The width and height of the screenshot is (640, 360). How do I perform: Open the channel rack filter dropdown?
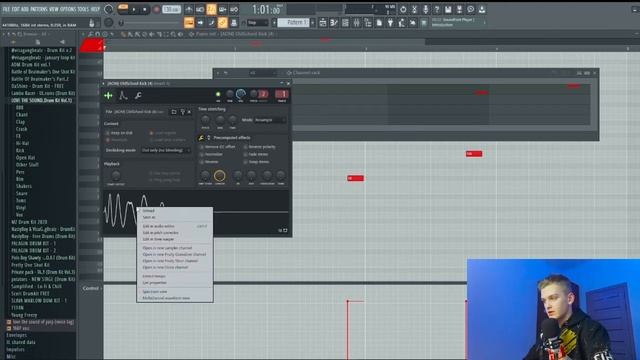tap(263, 73)
